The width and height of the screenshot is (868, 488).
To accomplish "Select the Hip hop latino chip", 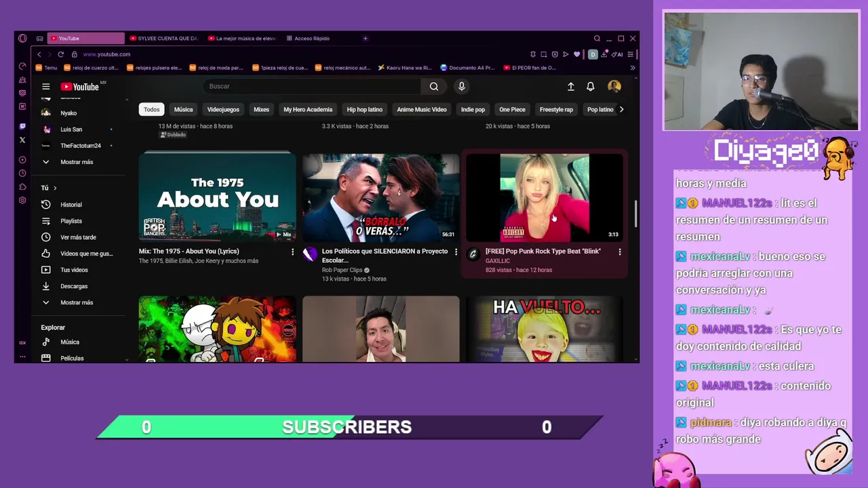I will pos(365,109).
